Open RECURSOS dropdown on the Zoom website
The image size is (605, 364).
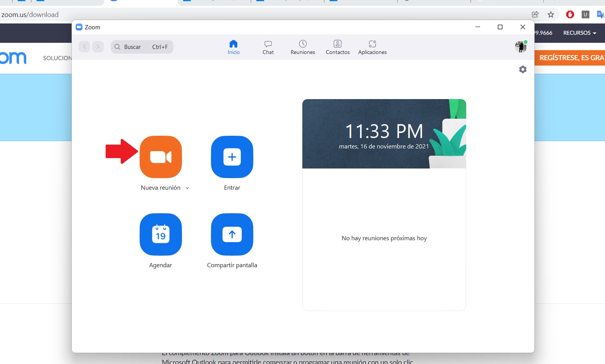580,33
